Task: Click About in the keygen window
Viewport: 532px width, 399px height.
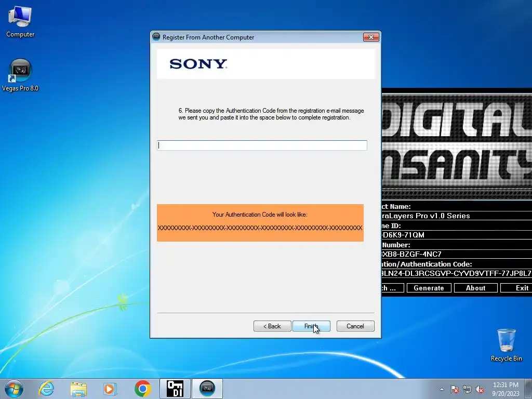Action: coord(476,288)
